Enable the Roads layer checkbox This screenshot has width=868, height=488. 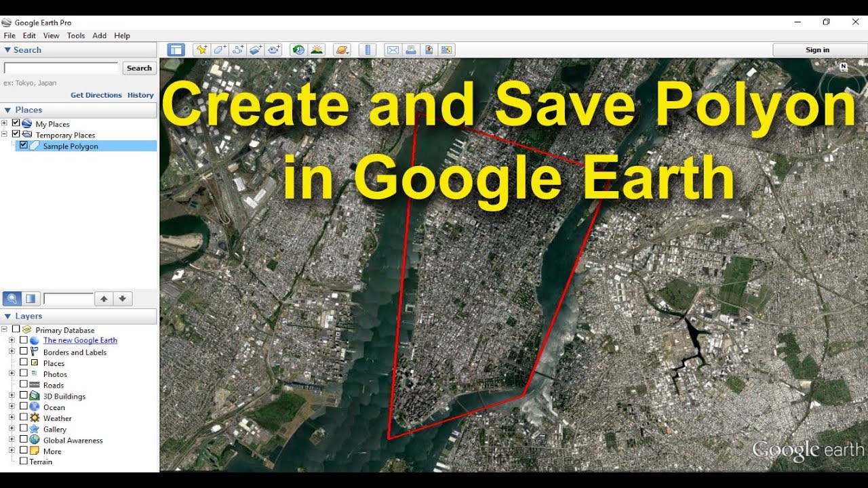[x=24, y=384]
